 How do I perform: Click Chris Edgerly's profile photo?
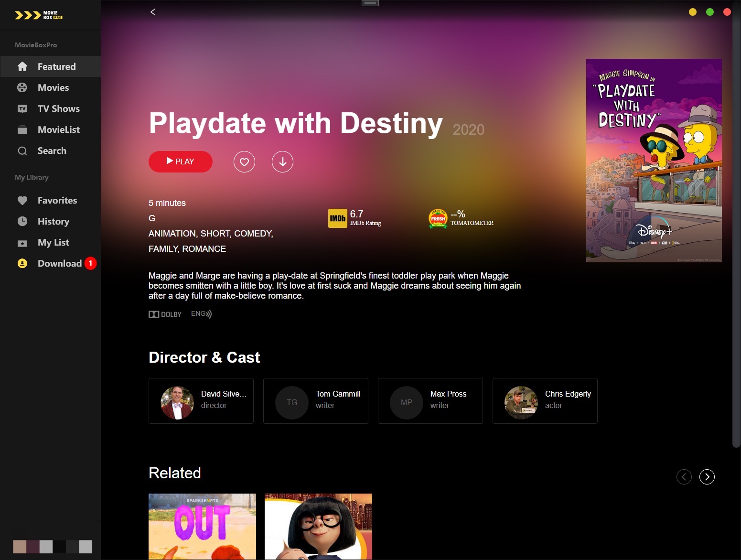coord(521,403)
